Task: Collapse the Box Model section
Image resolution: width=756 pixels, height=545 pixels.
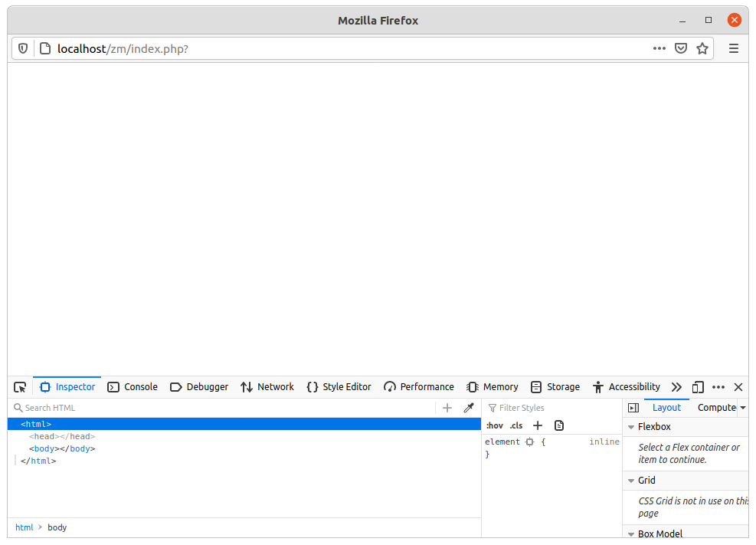Action: (630, 534)
